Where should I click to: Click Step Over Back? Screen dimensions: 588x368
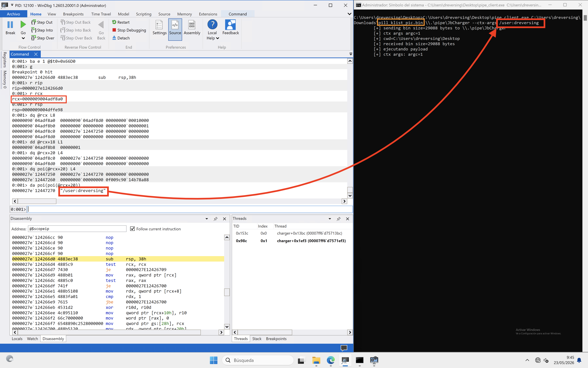point(76,38)
